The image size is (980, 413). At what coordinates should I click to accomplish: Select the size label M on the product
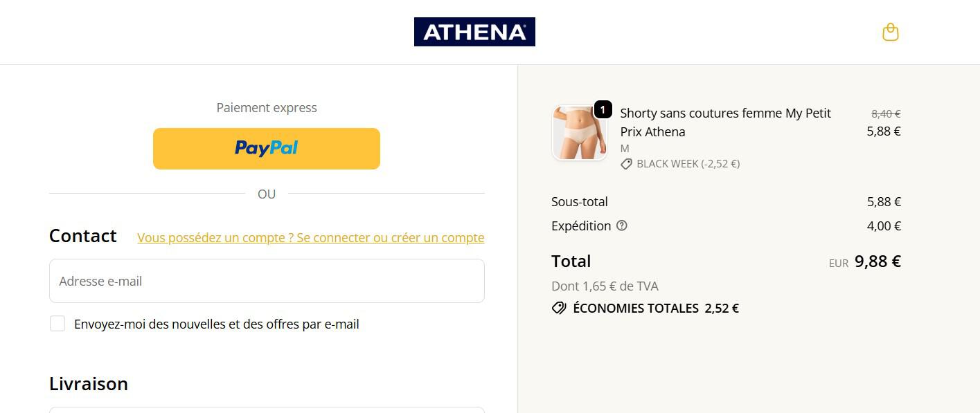coord(625,148)
